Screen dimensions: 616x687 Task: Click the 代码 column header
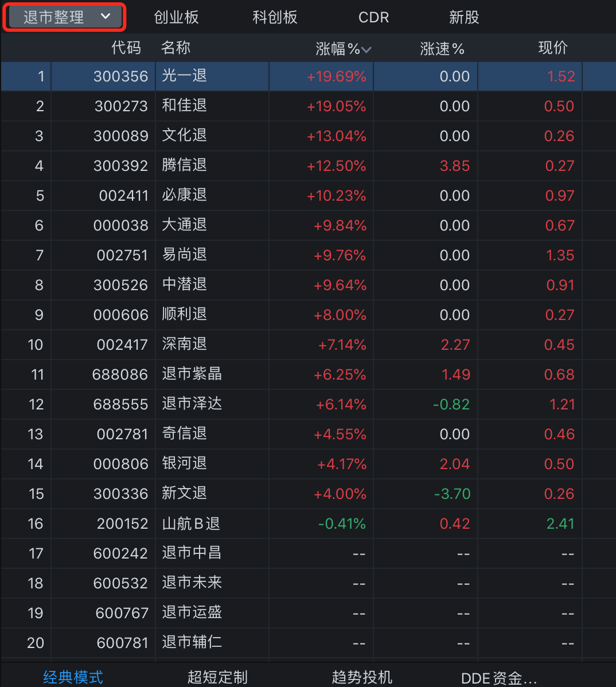[x=126, y=48]
